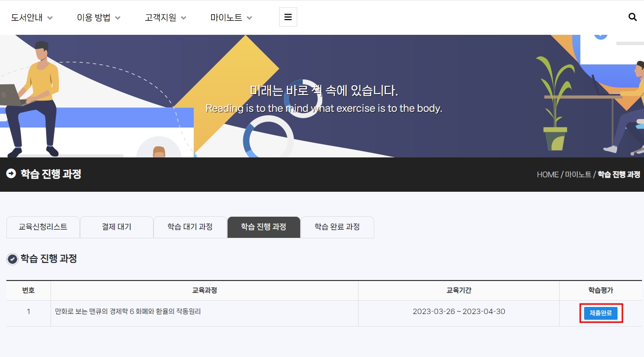The image size is (644, 357).
Task: Expand the 고객지원 dropdown menu
Action: tap(165, 18)
